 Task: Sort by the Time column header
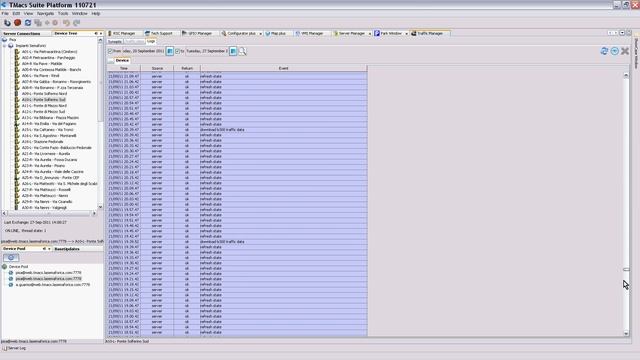point(124,68)
